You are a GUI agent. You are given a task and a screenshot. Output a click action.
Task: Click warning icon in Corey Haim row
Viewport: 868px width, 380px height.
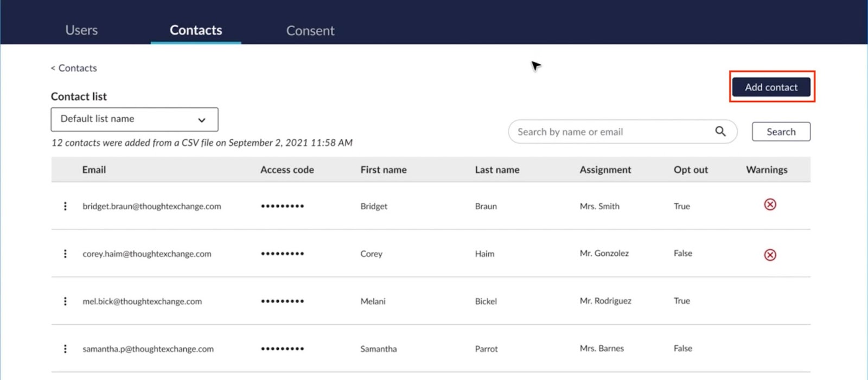(x=770, y=255)
